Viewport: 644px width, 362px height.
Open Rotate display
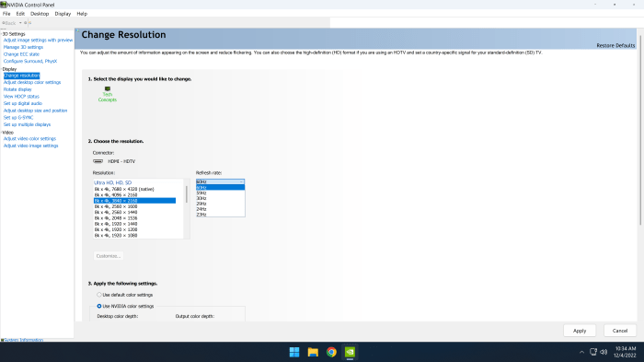coord(17,89)
